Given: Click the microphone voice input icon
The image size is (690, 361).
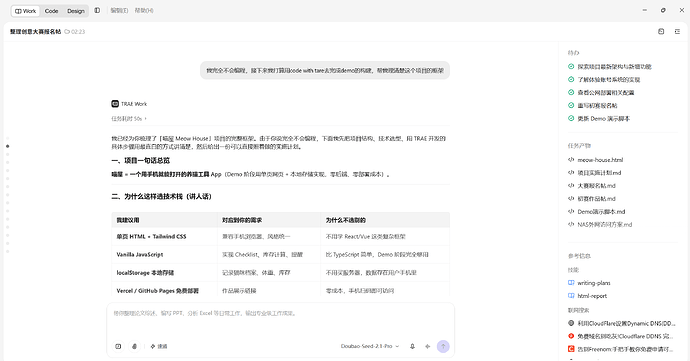Looking at the screenshot, I should pyautogui.click(x=412, y=346).
